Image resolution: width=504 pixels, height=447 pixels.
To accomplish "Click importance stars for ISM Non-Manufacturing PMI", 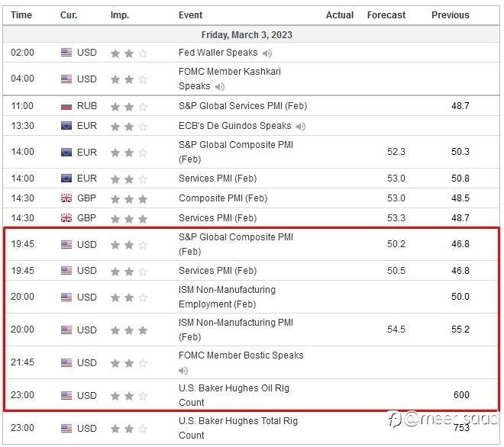I will pos(128,330).
